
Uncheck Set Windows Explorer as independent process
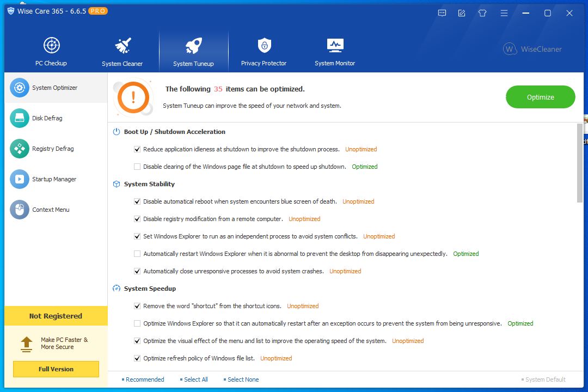(137, 236)
